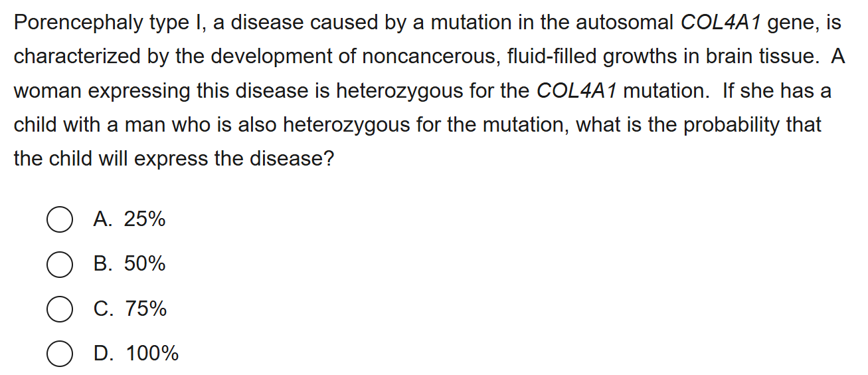Click the "B. 50%" answer label text
The image size is (868, 375).
pos(130,264)
